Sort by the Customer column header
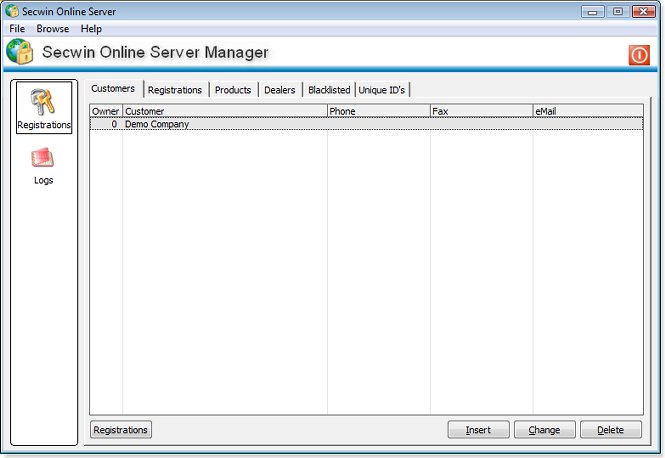The height and width of the screenshot is (458, 665). point(224,111)
